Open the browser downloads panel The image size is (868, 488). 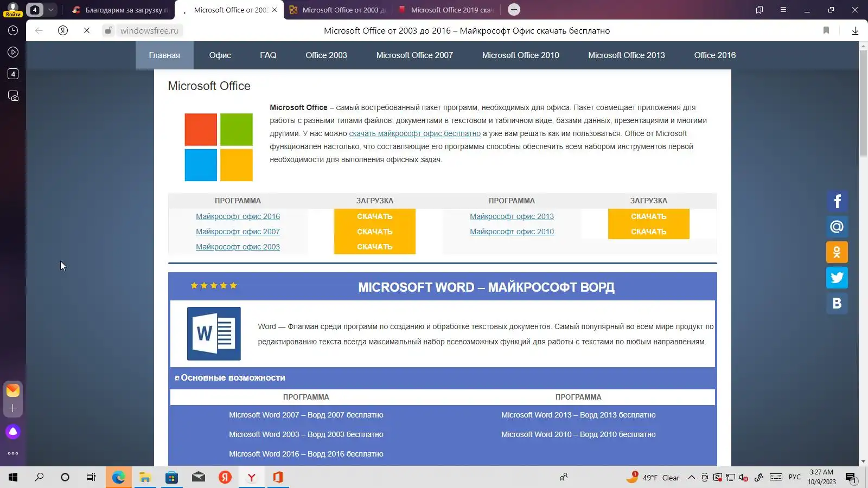click(x=855, y=31)
